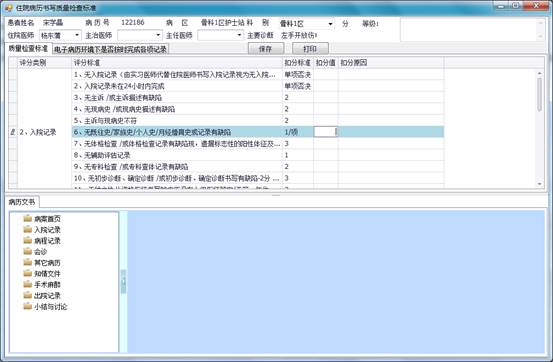Click the 单项否决 cell in row 2

point(298,86)
